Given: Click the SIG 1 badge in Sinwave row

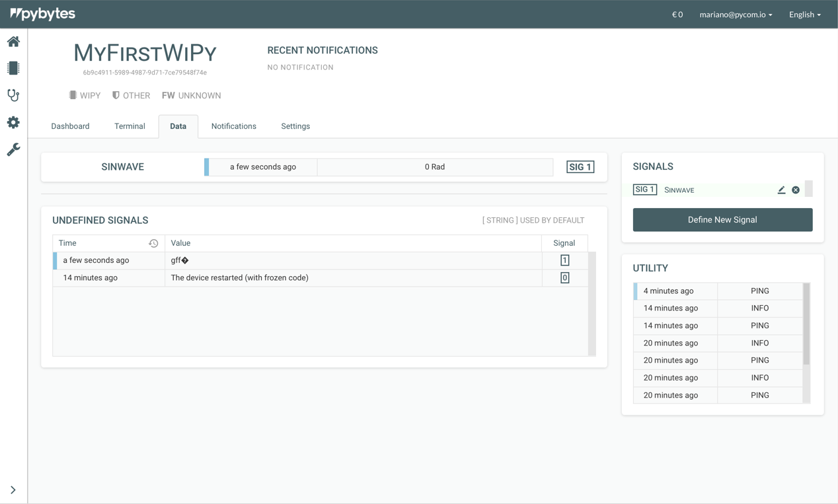Looking at the screenshot, I should (580, 167).
